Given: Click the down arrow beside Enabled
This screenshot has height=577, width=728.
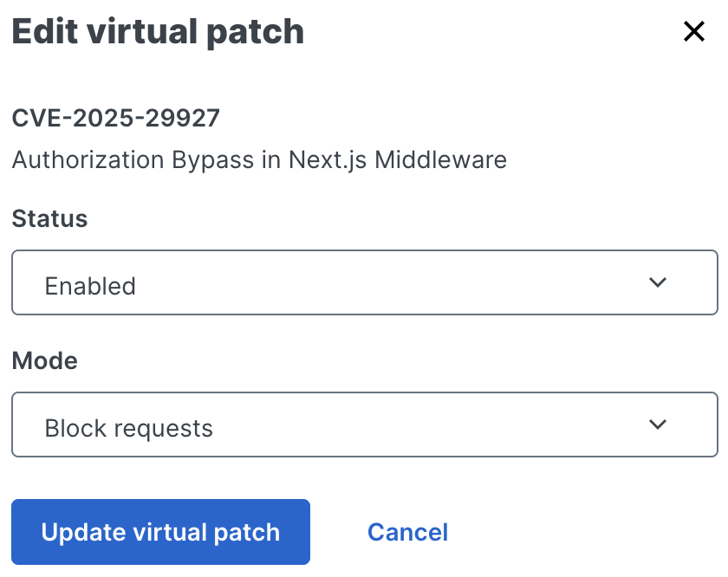Looking at the screenshot, I should [658, 282].
